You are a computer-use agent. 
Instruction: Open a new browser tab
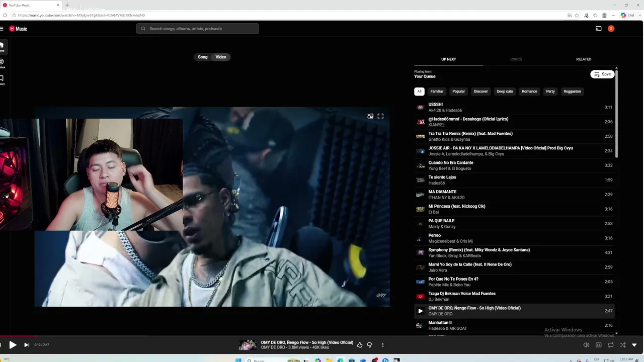[67, 5]
